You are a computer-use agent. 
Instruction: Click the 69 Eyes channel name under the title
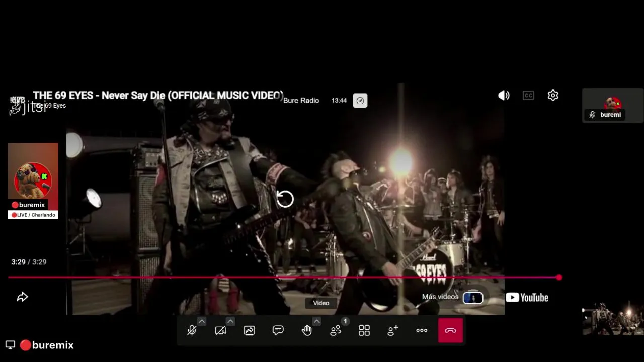tap(50, 106)
